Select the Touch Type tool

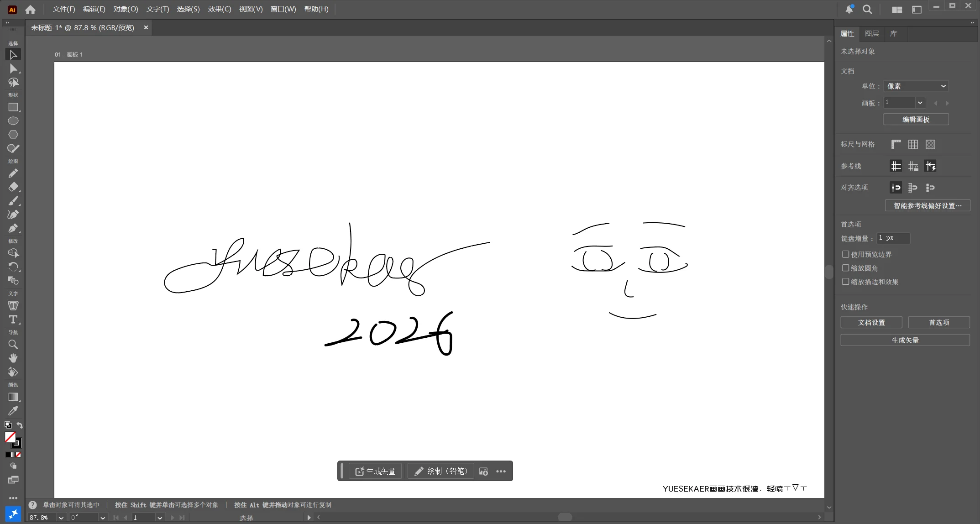(x=13, y=306)
